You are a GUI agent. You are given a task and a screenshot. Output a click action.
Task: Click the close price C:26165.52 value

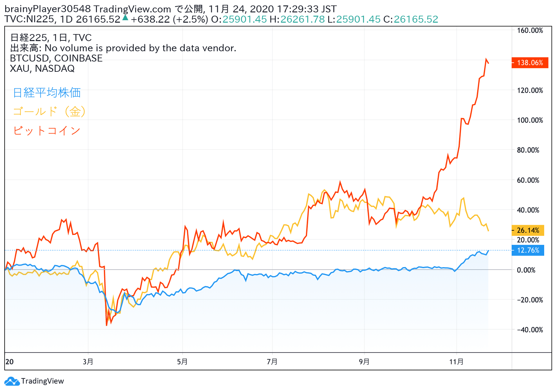click(x=411, y=19)
